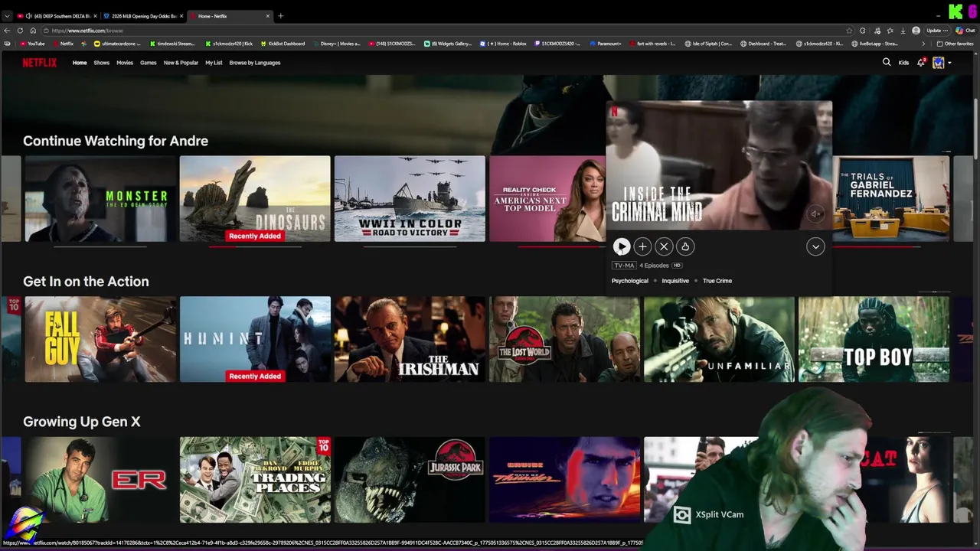Viewport: 980px width, 551px height.
Task: Open Disney+ Movies bookmark
Action: [x=337, y=44]
